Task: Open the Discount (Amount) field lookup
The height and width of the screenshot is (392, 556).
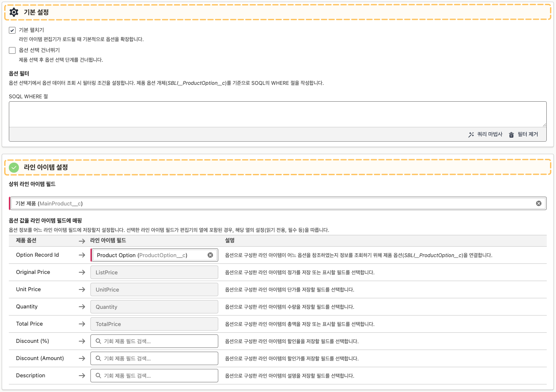Action: (x=160, y=358)
